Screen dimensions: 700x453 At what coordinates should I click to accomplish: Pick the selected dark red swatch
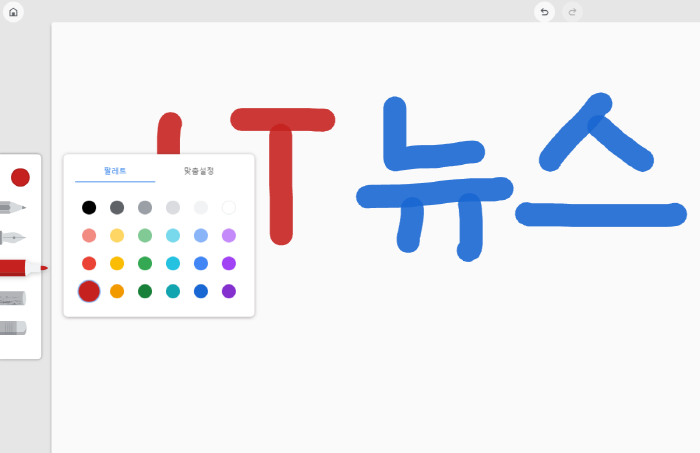pos(89,291)
